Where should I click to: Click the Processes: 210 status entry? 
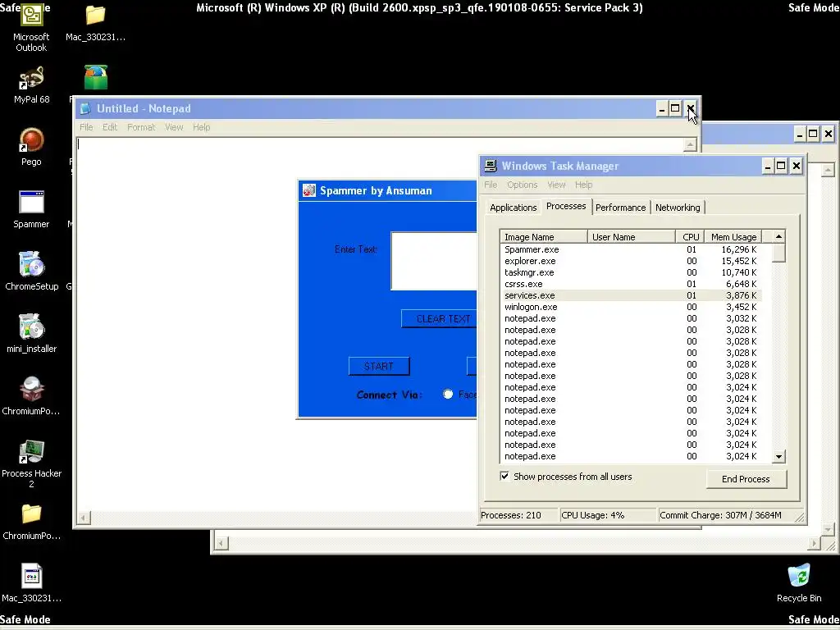coord(518,515)
